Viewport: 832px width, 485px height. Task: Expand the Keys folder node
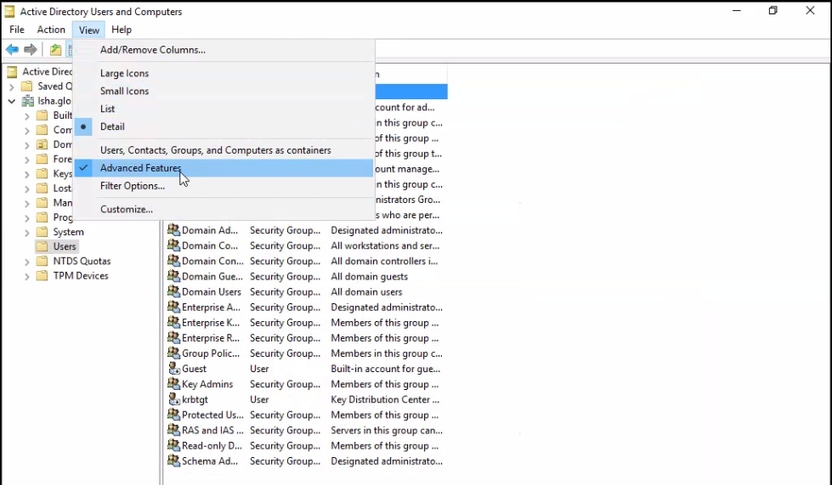click(x=27, y=174)
